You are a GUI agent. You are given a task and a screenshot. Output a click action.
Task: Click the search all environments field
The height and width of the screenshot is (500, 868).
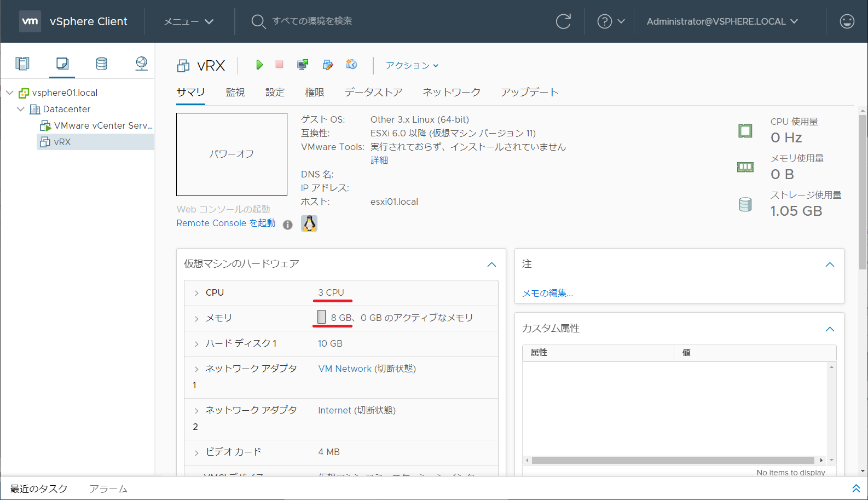click(313, 21)
